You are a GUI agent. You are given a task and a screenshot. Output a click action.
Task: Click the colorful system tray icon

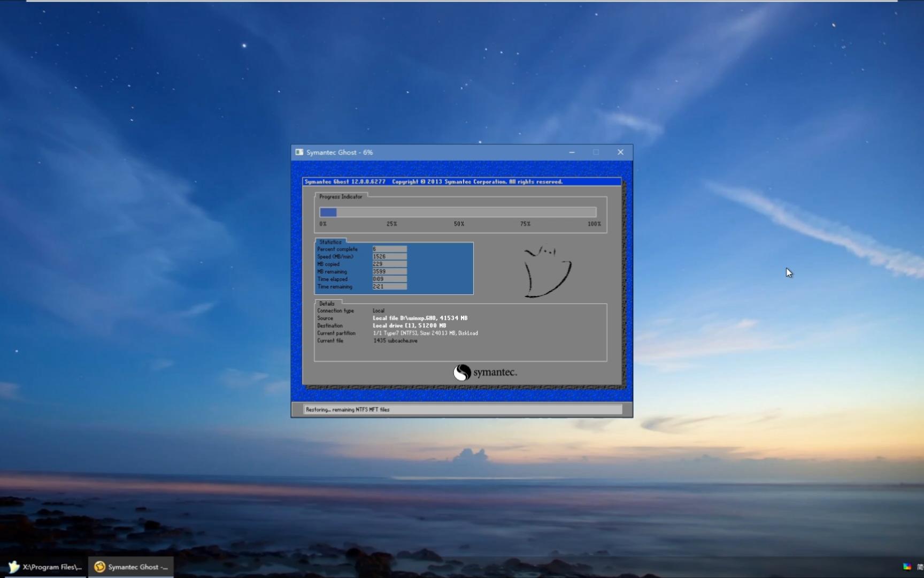click(907, 567)
